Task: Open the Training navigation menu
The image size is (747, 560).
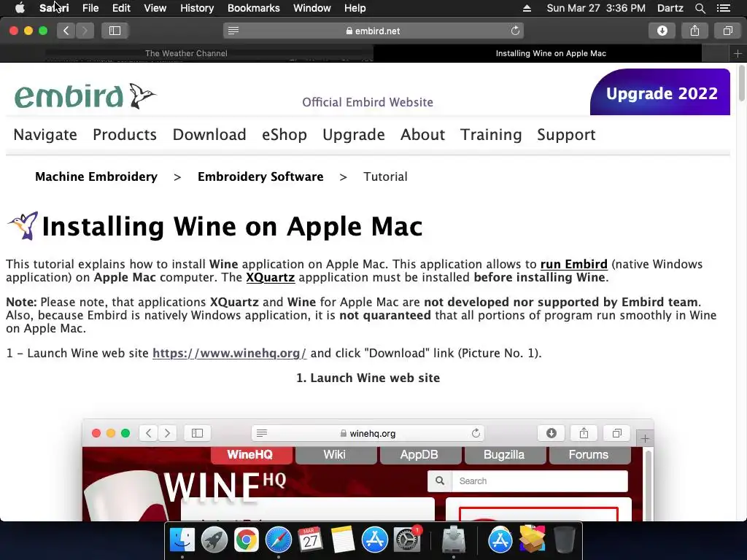Action: pyautogui.click(x=491, y=135)
